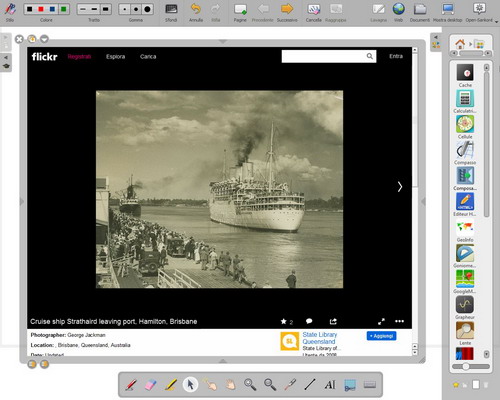The height and width of the screenshot is (400, 500).
Task: Click the Cancella erase button
Action: [313, 9]
